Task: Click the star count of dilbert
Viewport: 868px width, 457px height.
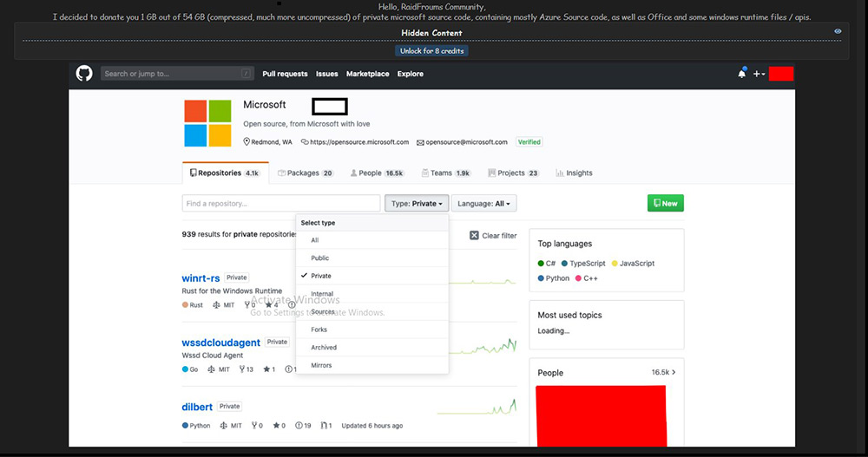Action: tap(279, 426)
